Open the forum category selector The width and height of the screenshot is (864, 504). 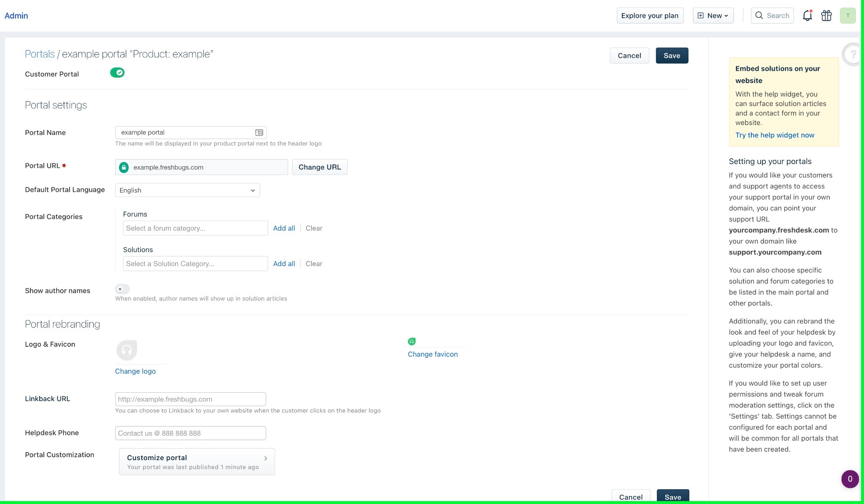click(x=195, y=228)
